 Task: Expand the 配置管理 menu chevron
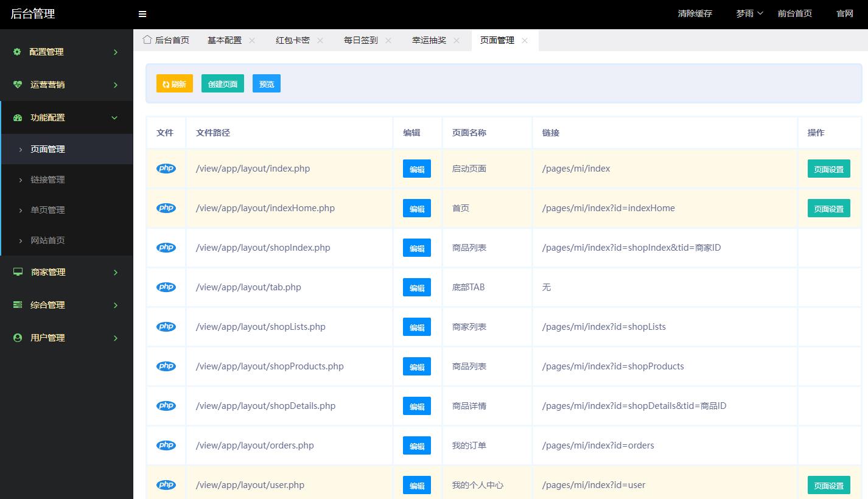(x=116, y=52)
